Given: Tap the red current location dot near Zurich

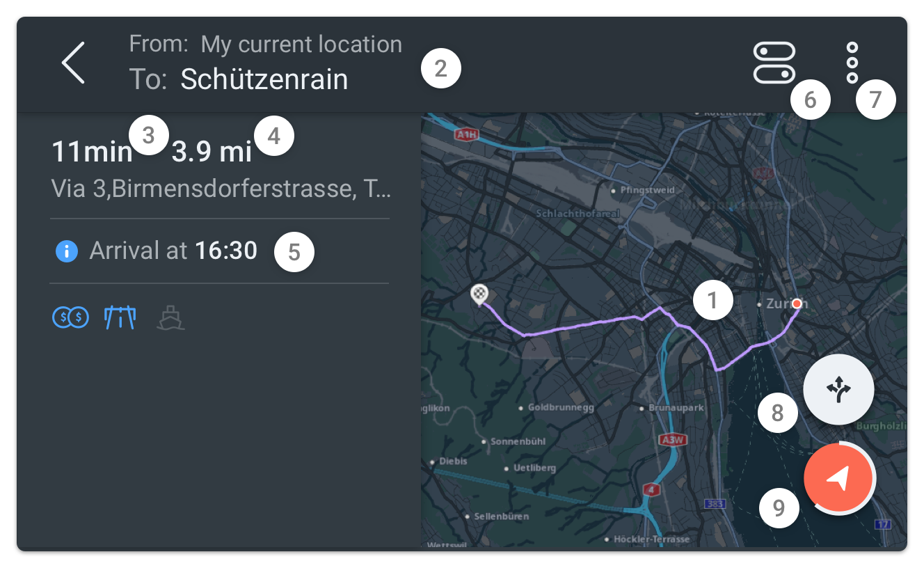Looking at the screenshot, I should 797,303.
